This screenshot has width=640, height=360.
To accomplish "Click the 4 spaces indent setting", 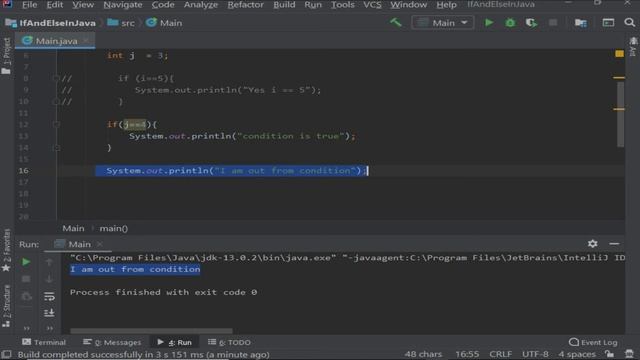I will tap(577, 354).
